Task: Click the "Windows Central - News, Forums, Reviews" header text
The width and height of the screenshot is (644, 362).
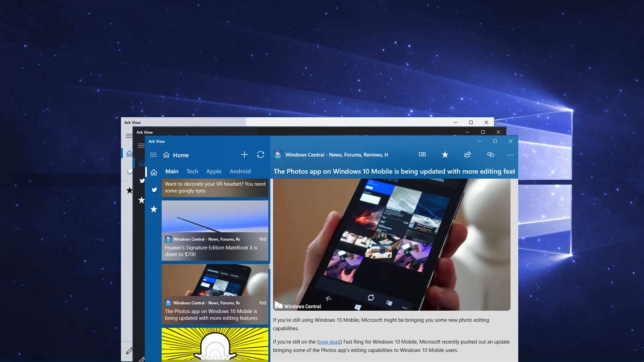Action: tap(337, 155)
